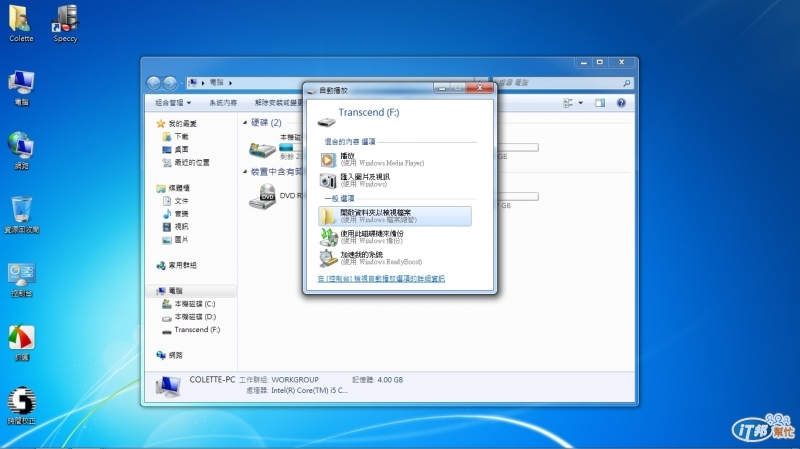Viewport: 800px width, 449px height.
Task: Click the change view icon in Explorer toolbar
Action: (x=568, y=103)
